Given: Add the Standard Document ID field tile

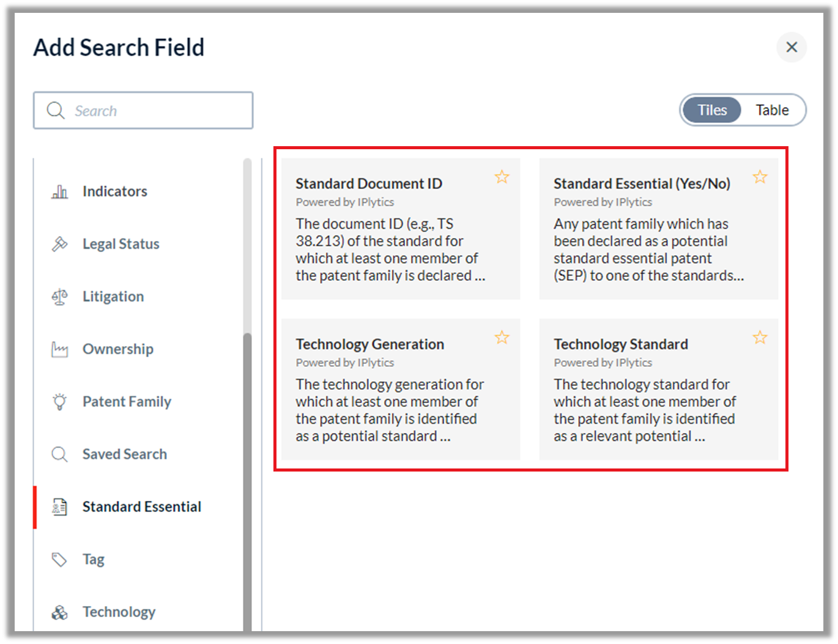Looking at the screenshot, I should [x=401, y=229].
